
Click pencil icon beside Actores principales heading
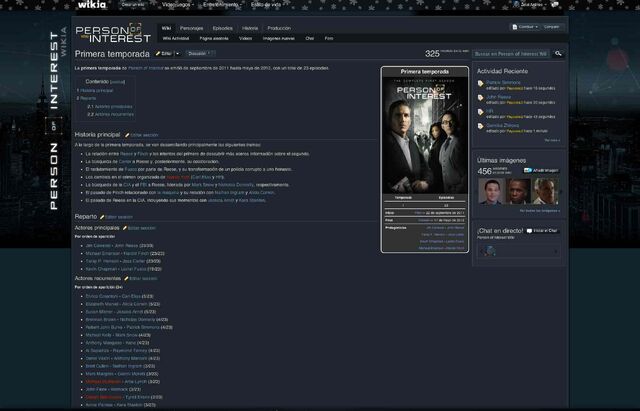pyautogui.click(x=125, y=228)
